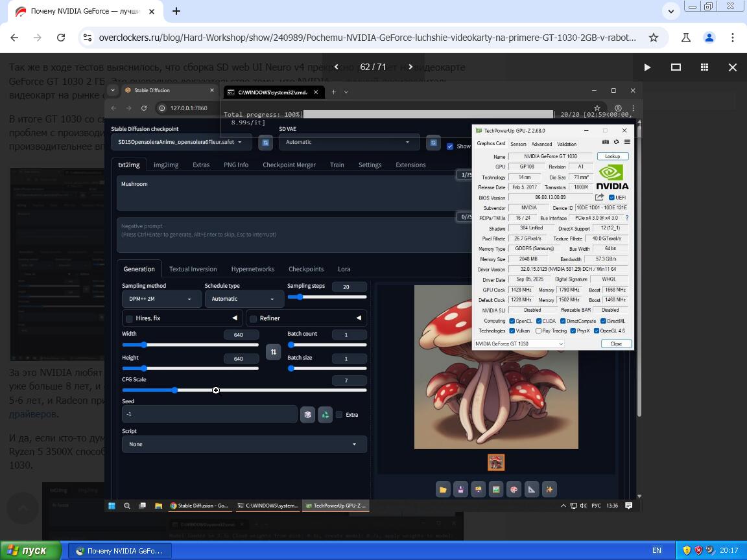The height and width of the screenshot is (560, 747).
Task: Toggle fullscreen view of the image gallery
Action: click(676, 67)
